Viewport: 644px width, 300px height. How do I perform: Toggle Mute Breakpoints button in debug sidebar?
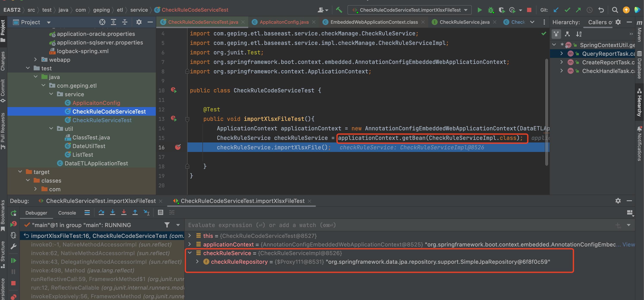click(14, 297)
